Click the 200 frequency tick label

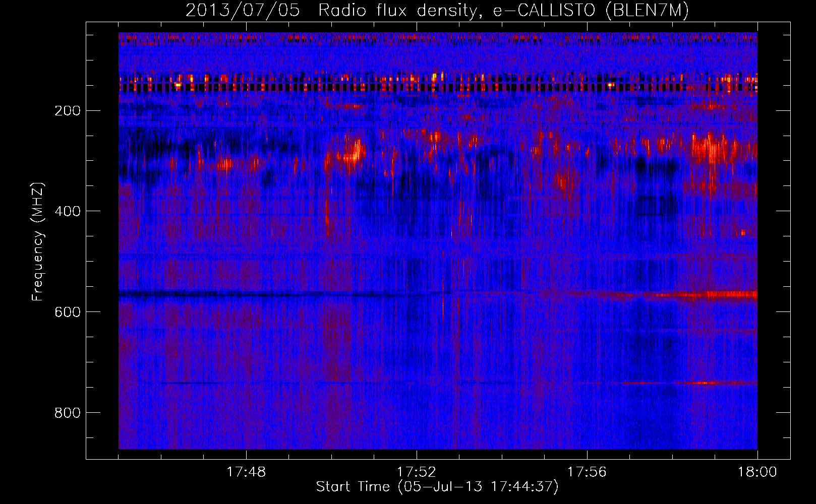coord(68,110)
